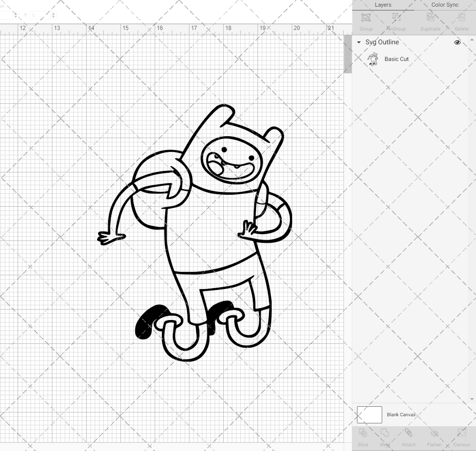Viewport: 476px width, 451px height.
Task: Select the Duplicate layer icon
Action: 430,20
